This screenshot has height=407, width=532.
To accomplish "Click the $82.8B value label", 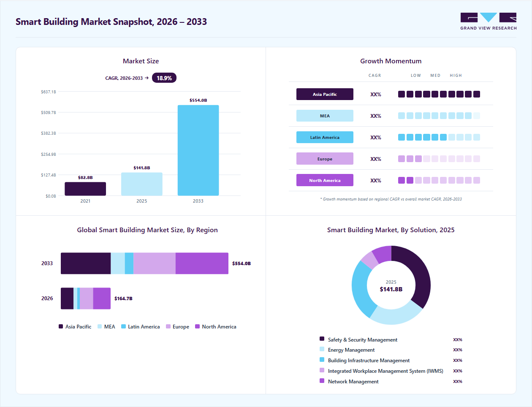I will point(85,178).
